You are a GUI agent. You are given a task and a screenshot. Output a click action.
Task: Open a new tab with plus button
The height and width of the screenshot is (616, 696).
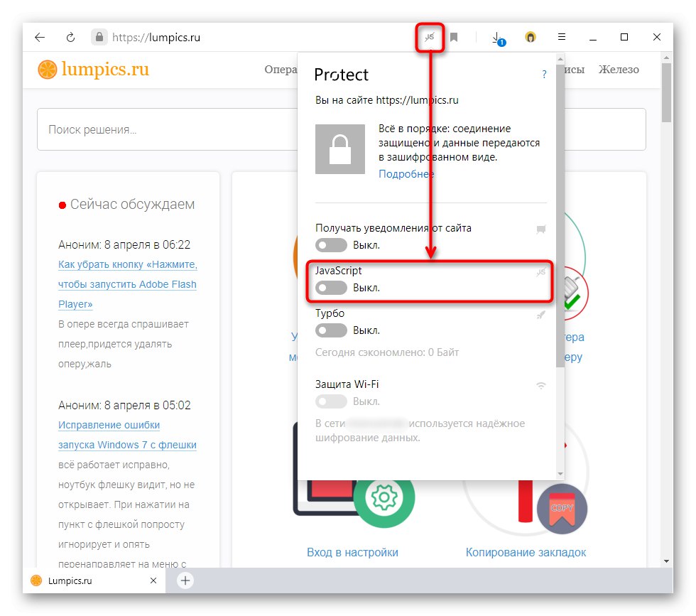point(185,580)
